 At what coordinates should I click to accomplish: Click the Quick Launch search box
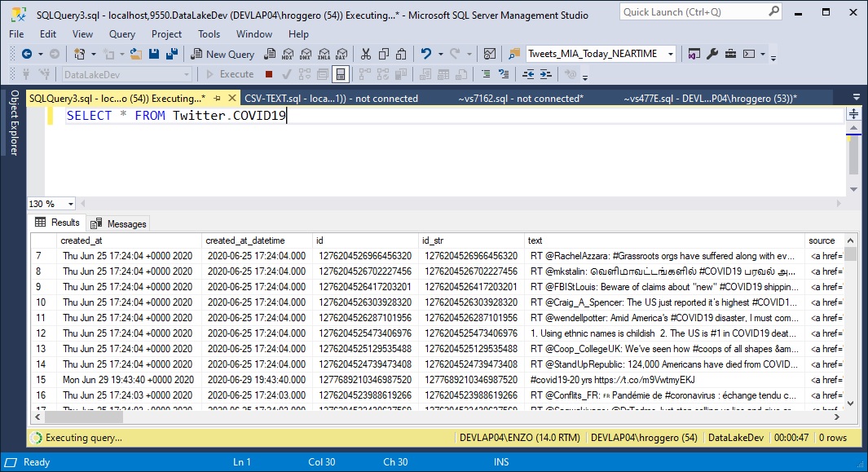tap(700, 11)
